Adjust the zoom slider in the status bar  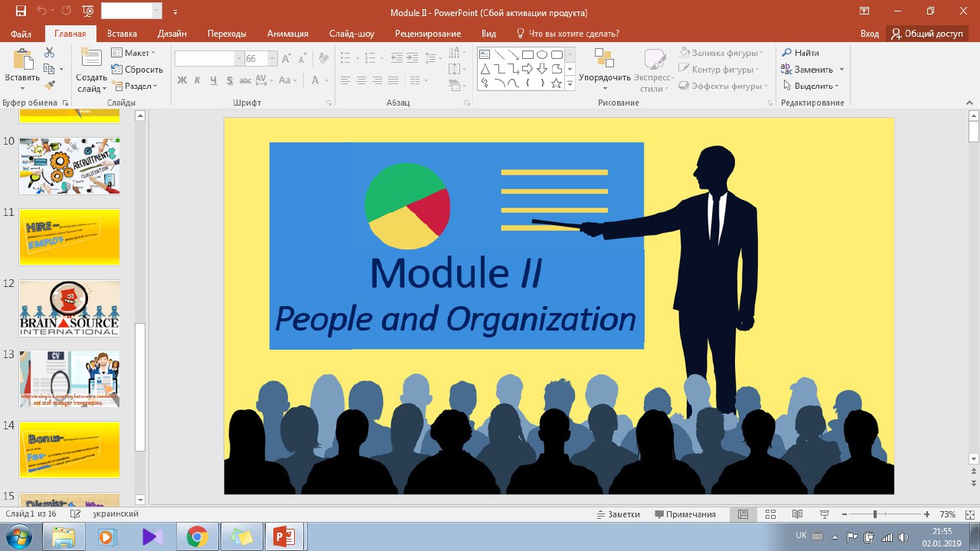[875, 514]
